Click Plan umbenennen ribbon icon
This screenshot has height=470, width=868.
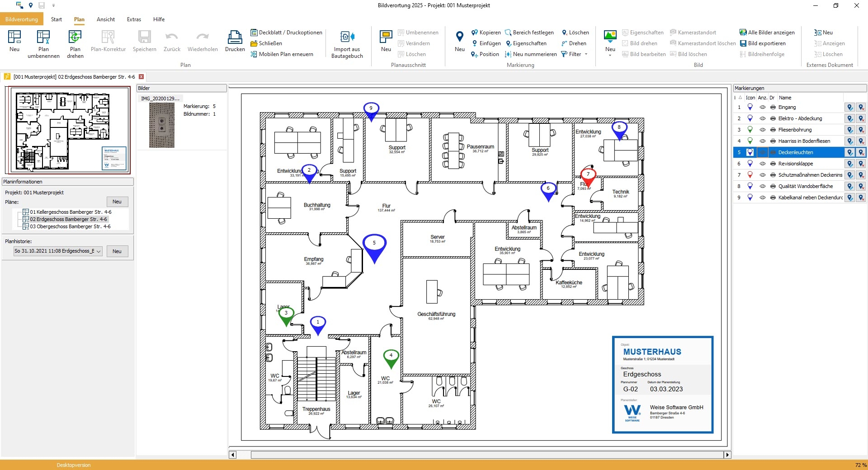tap(43, 44)
